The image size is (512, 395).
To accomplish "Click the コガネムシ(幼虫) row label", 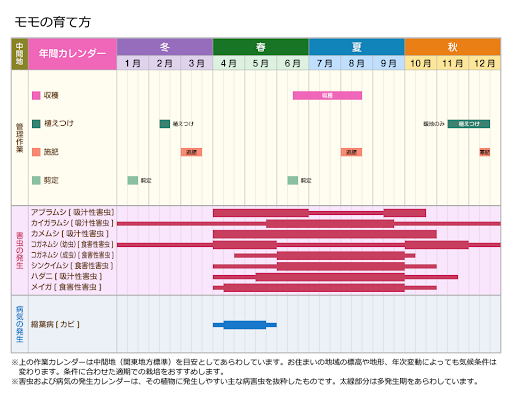I will (x=72, y=244).
